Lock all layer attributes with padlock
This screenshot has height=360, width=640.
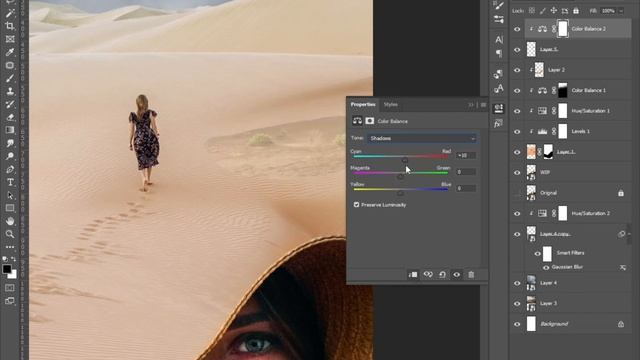[x=576, y=11]
